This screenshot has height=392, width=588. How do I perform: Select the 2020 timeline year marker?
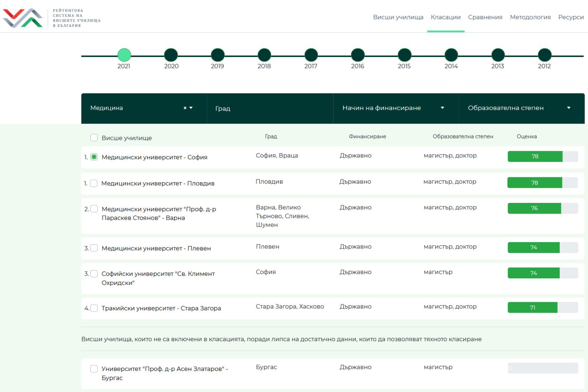(x=171, y=55)
